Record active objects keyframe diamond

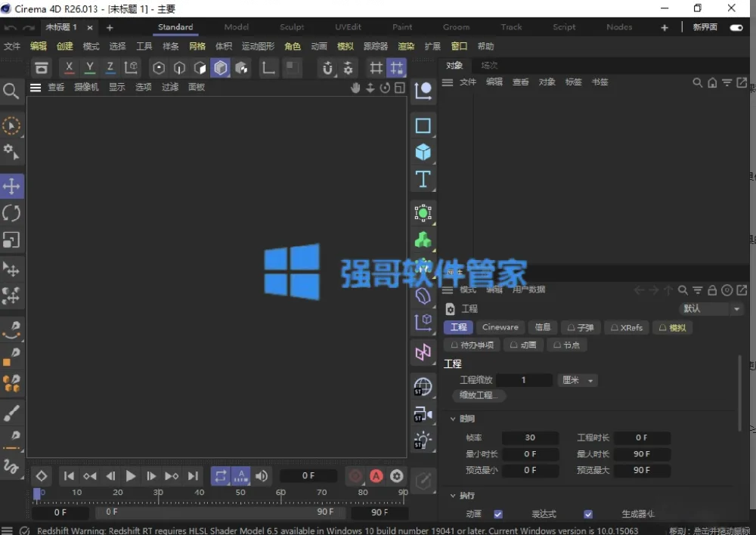[42, 476]
